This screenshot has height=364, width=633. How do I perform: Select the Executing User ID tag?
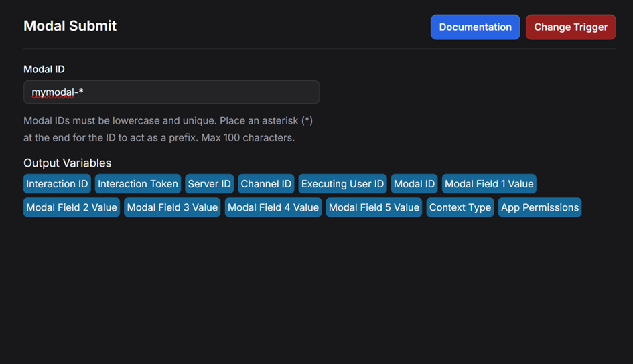342,184
